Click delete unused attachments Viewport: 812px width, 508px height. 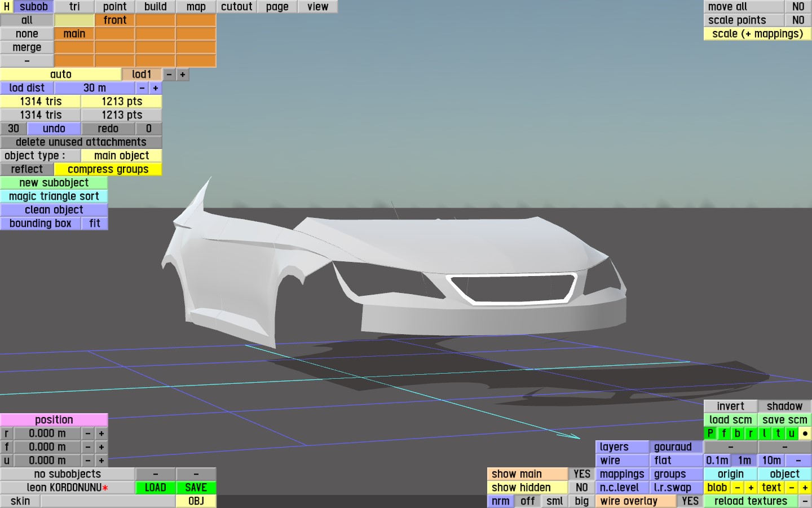pos(81,142)
